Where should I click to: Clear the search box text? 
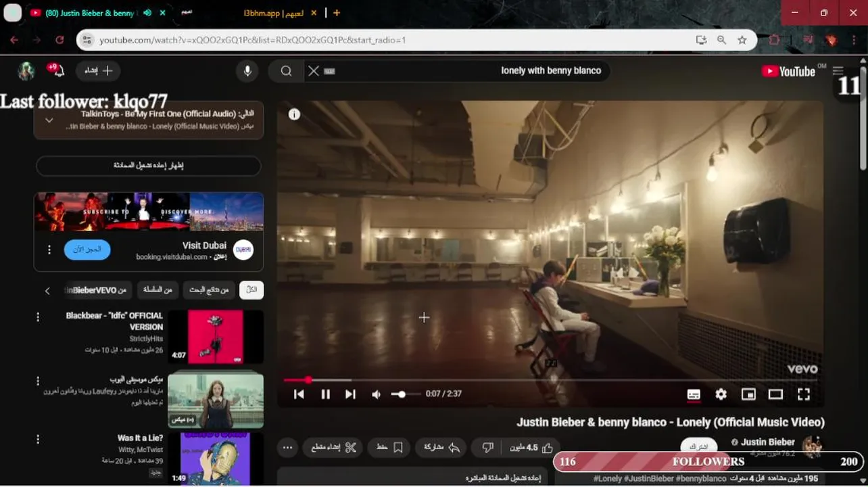coord(314,71)
